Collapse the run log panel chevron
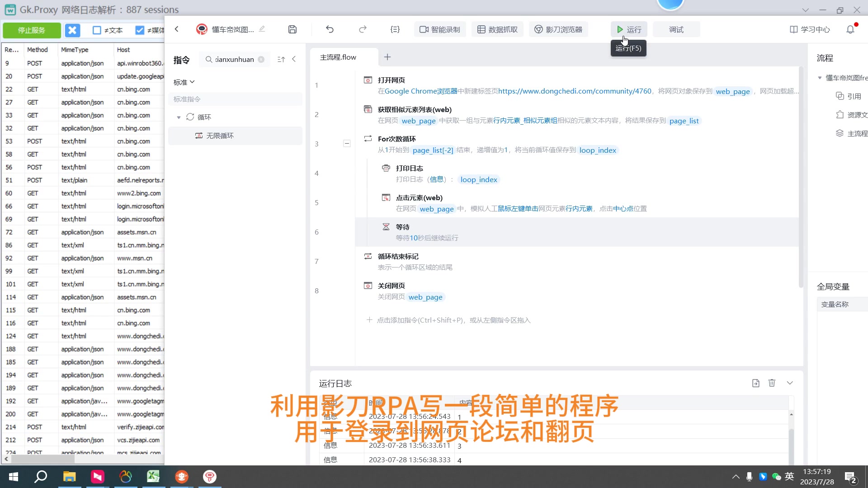 click(790, 383)
